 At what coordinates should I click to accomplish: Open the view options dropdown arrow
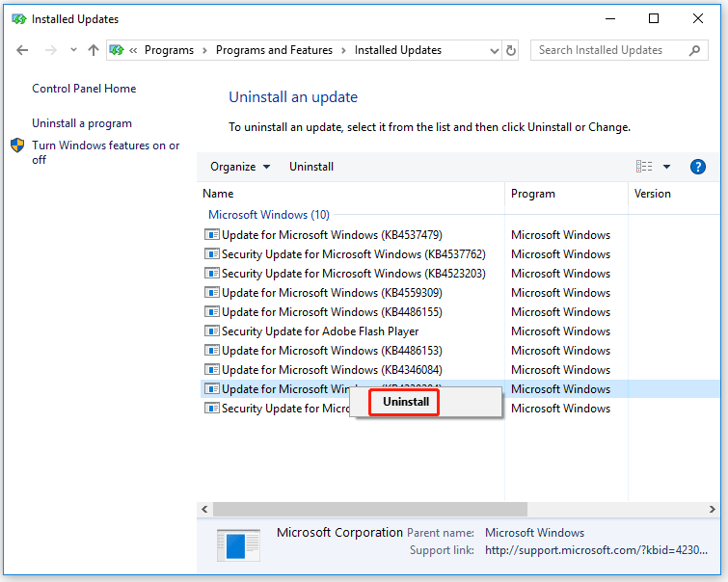[x=666, y=167]
